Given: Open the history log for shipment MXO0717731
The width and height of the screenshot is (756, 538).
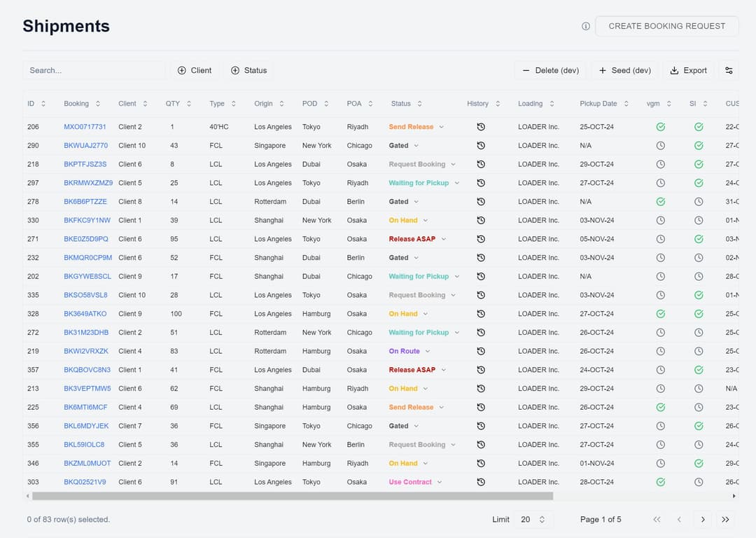Looking at the screenshot, I should [x=479, y=127].
